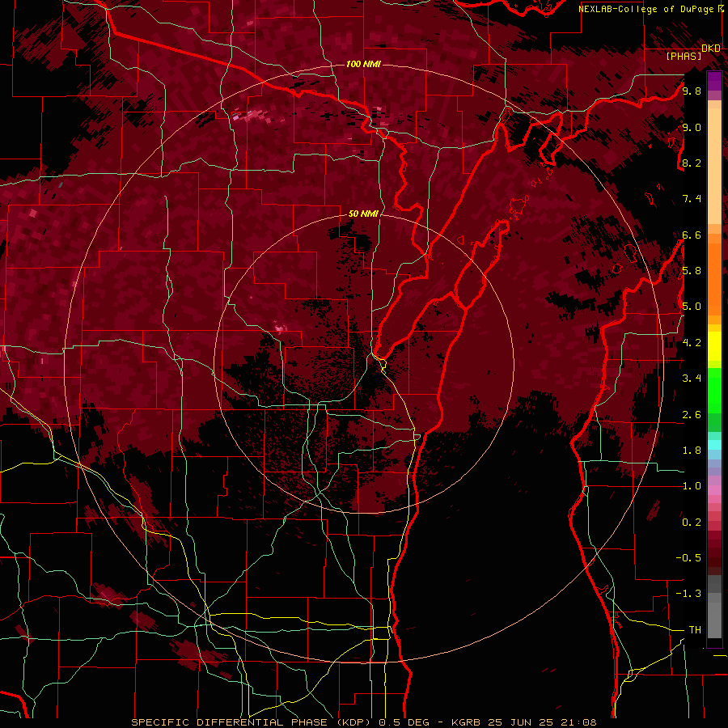Screen dimensions: 728x728
Task: Click the 2.6 scale label
Action: 692,415
